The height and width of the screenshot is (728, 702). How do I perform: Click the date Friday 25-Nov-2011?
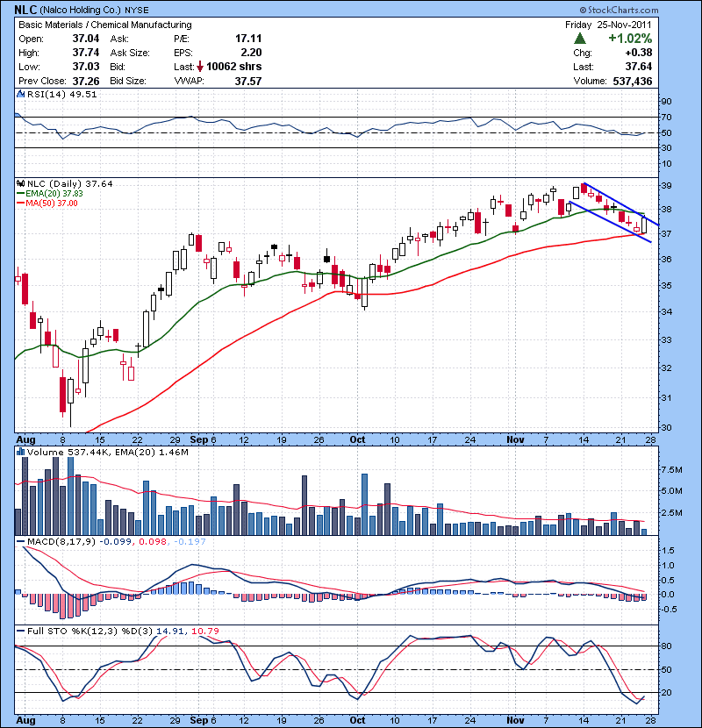(x=608, y=25)
